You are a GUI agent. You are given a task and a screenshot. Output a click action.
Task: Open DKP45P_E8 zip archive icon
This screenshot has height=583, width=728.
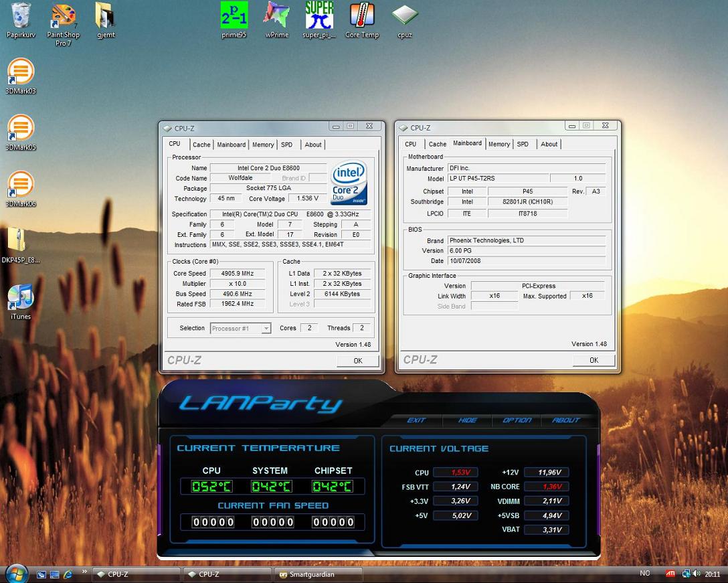click(21, 245)
